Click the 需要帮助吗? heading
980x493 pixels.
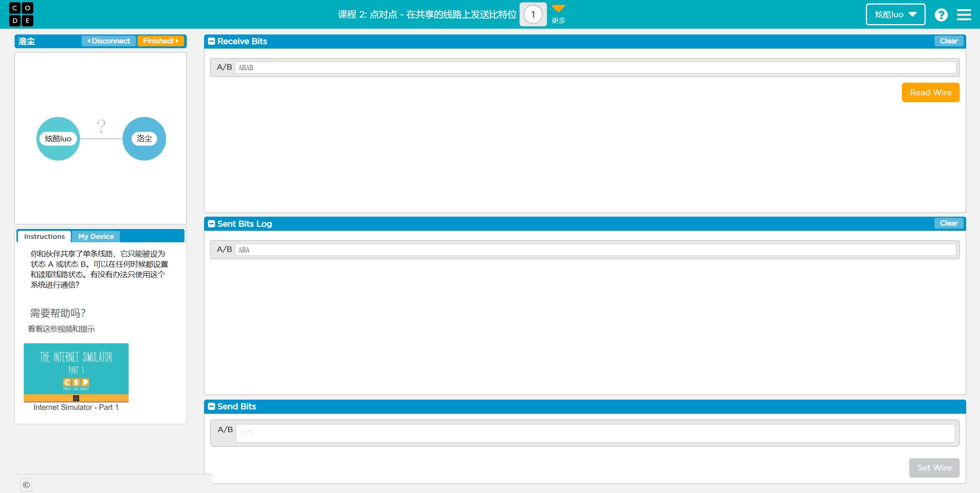coord(58,313)
